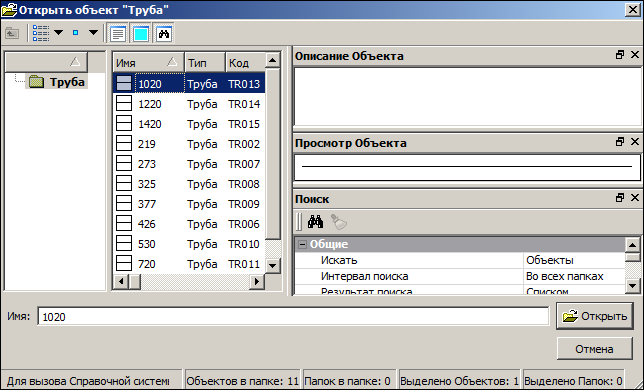Click the Описание Объекта text area
Screen dimensions: 644x390
[x=467, y=96]
